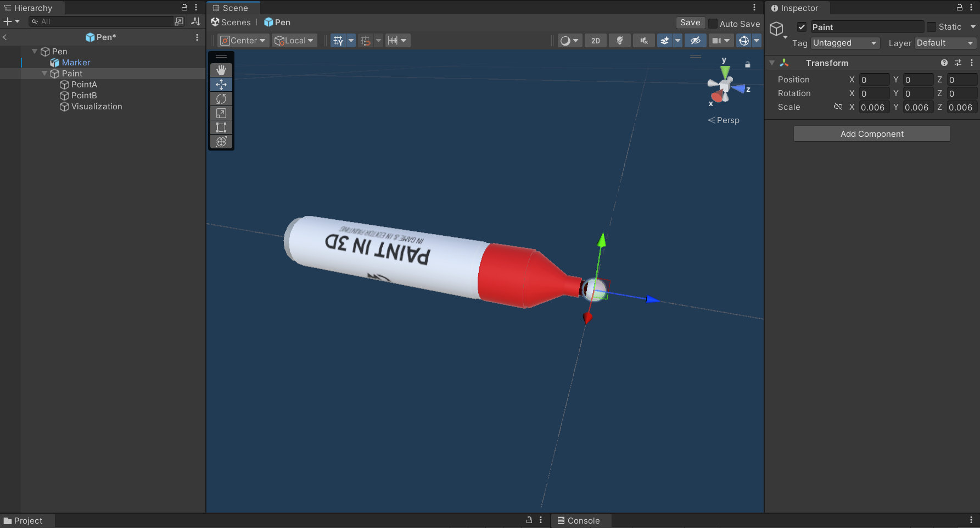Select the Scale tool

(221, 113)
